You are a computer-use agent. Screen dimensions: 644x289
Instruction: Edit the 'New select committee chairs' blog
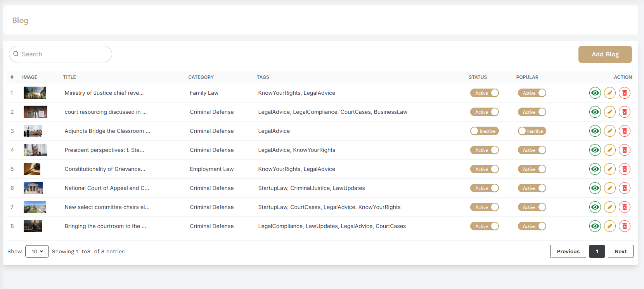[609, 207]
